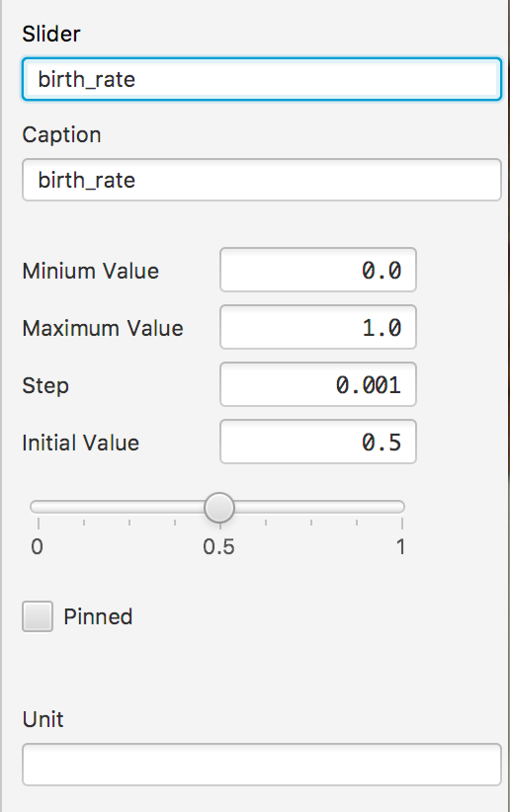Viewport: 510px width, 812px height.
Task: Click the Minium Value label
Action: click(90, 271)
